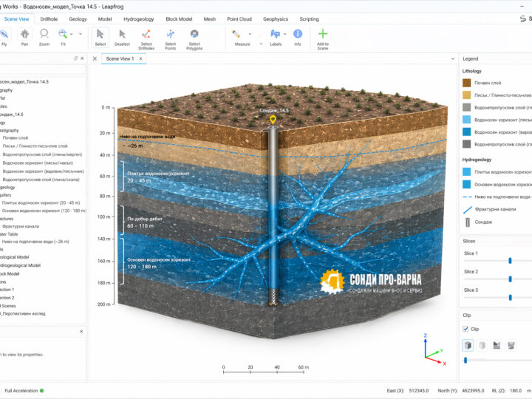Click the project tree search field
The height and width of the screenshot is (399, 532).
[x=42, y=69]
